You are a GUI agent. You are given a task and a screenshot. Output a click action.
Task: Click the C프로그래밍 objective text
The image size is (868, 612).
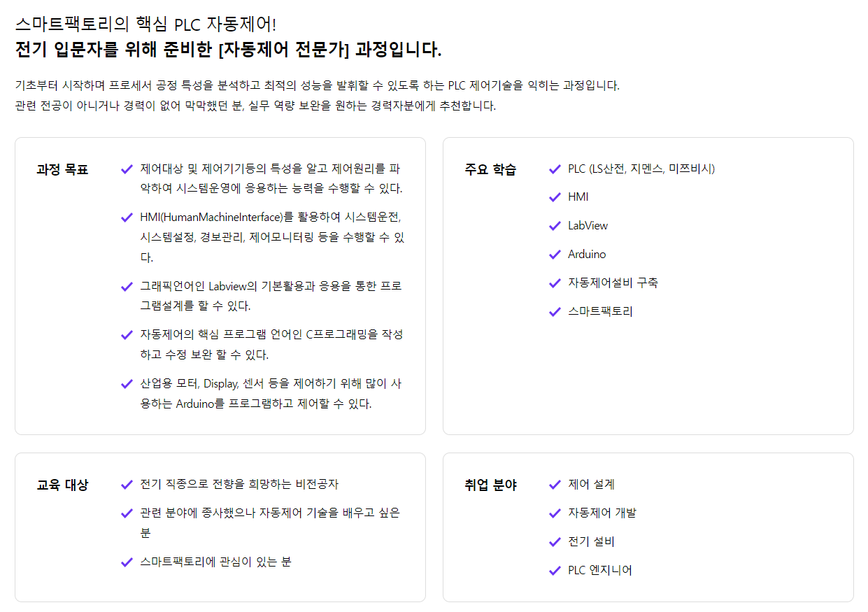tap(271, 344)
